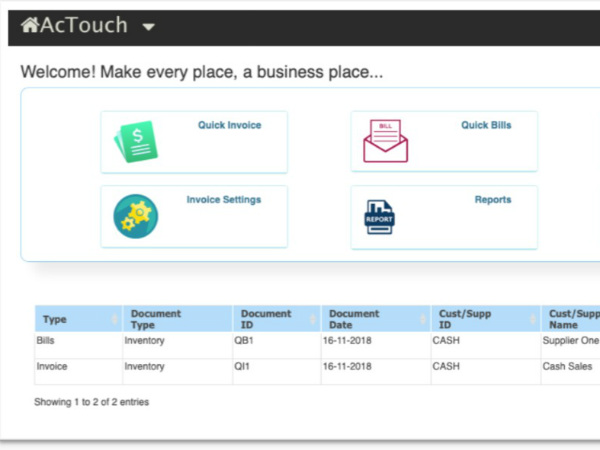The height and width of the screenshot is (450, 600).
Task: Click the home icon beside AcTouch
Action: tap(29, 25)
